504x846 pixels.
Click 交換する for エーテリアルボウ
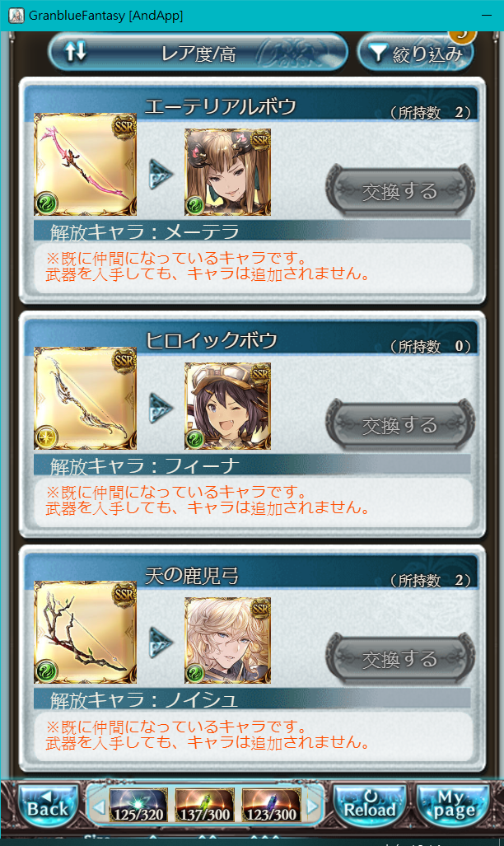coord(400,190)
